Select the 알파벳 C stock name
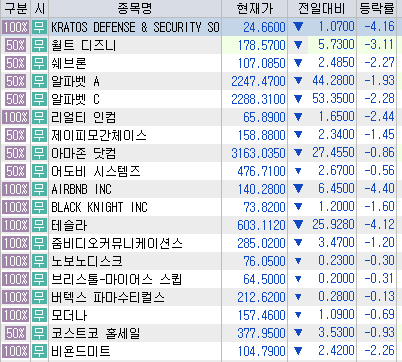402x362 pixels. click(75, 99)
